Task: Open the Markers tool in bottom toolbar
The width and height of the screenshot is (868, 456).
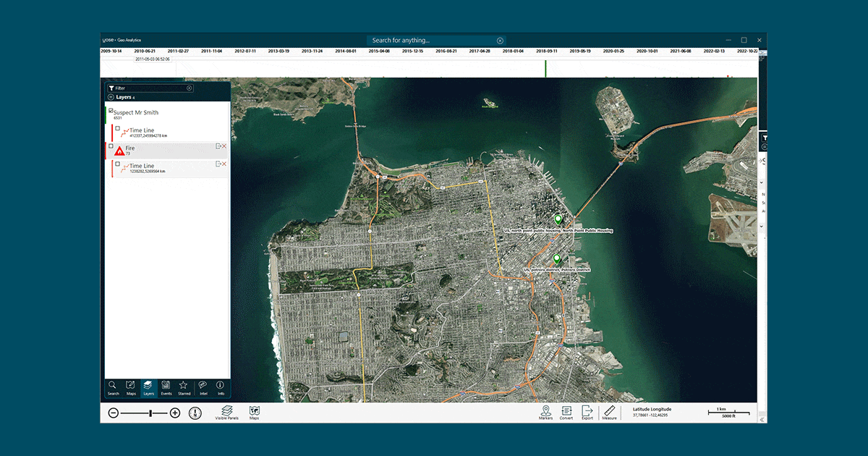Action: click(545, 412)
